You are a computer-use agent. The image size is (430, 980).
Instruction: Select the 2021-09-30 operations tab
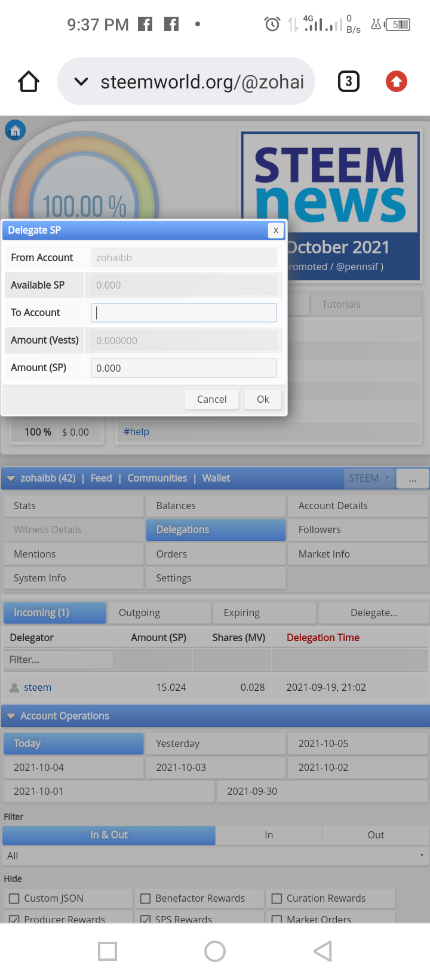[x=322, y=792]
